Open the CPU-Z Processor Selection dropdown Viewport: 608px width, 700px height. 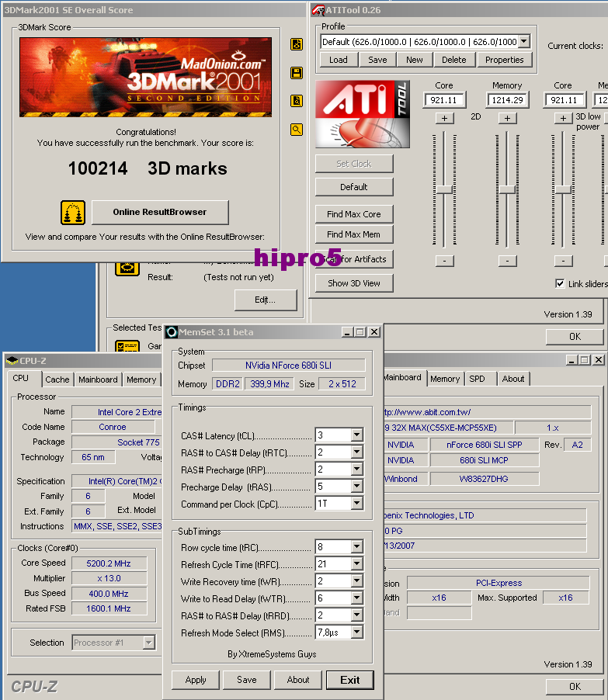point(149,643)
